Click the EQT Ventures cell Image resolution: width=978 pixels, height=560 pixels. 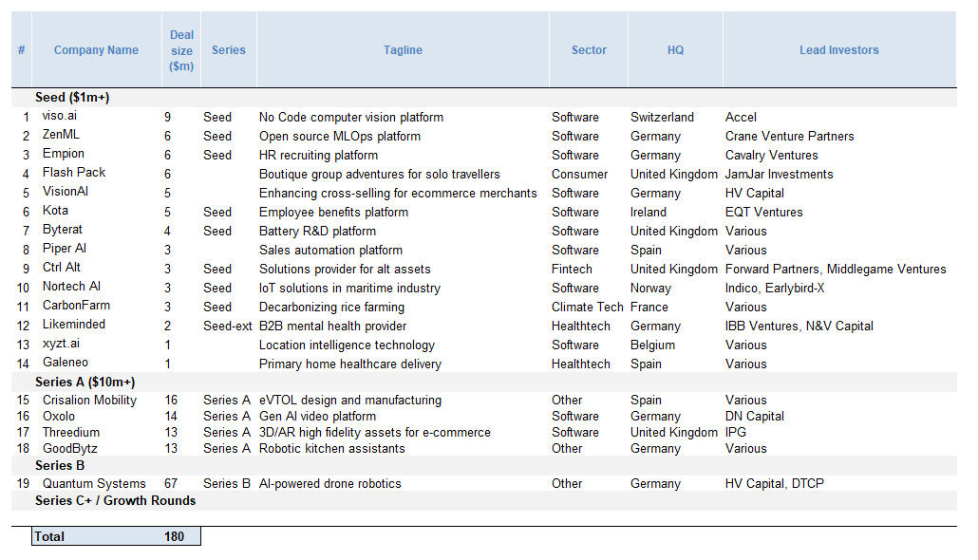[x=764, y=212]
